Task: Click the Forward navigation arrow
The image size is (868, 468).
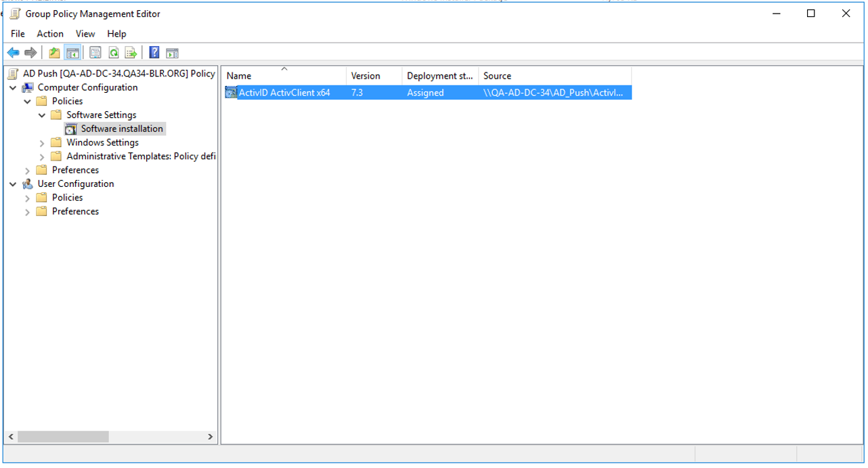Action: pyautogui.click(x=30, y=52)
